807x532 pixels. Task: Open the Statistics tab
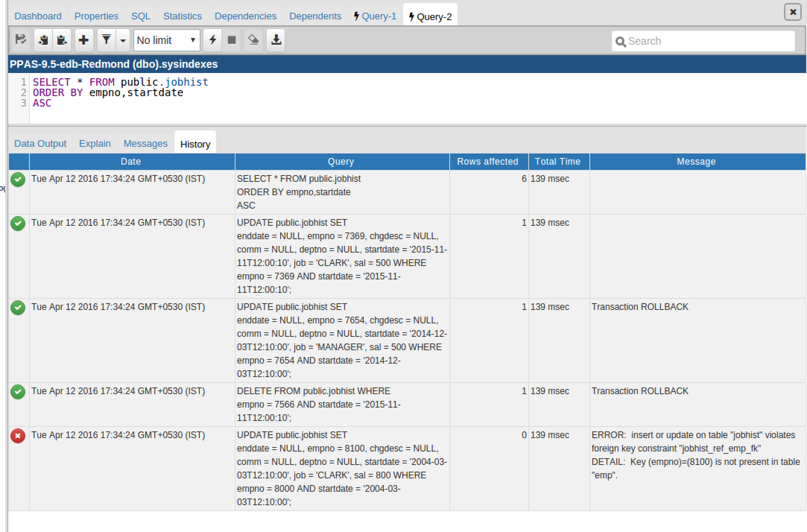(182, 16)
